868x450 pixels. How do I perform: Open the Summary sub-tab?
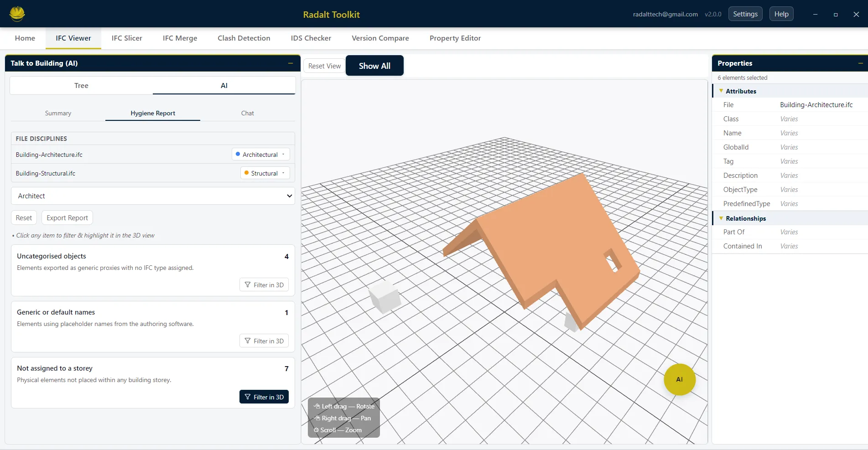click(58, 113)
